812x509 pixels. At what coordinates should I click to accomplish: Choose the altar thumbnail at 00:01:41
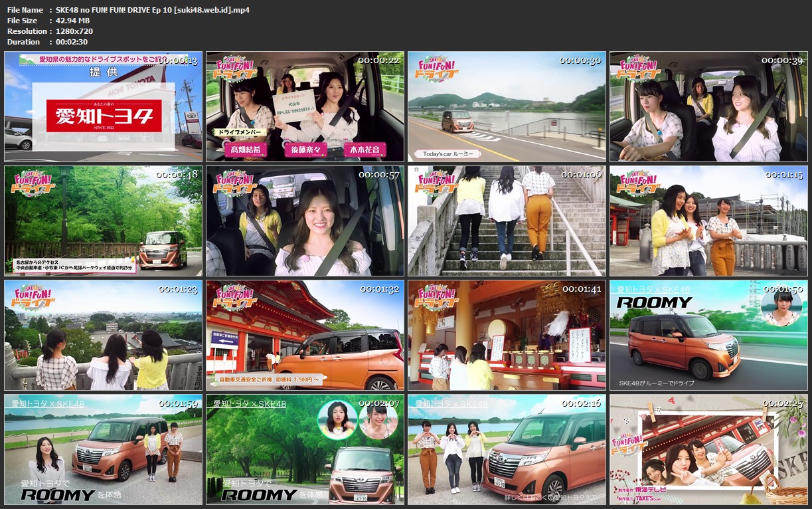pos(507,335)
